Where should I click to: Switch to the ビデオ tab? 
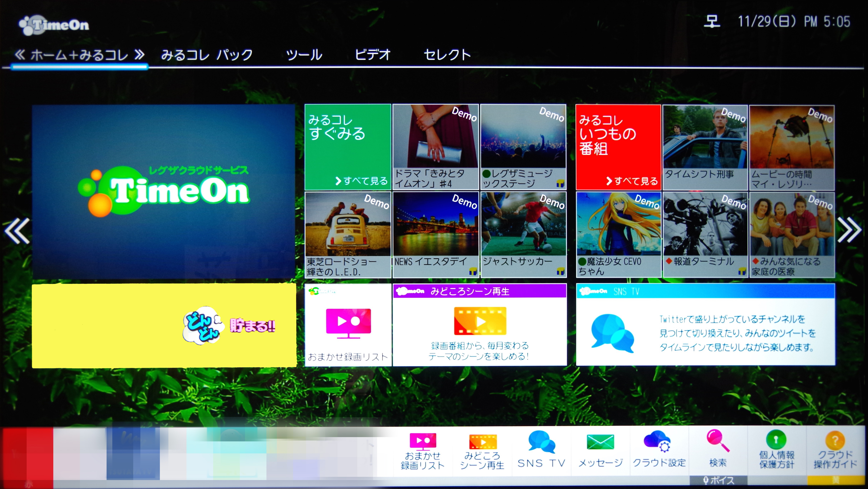[x=372, y=55]
